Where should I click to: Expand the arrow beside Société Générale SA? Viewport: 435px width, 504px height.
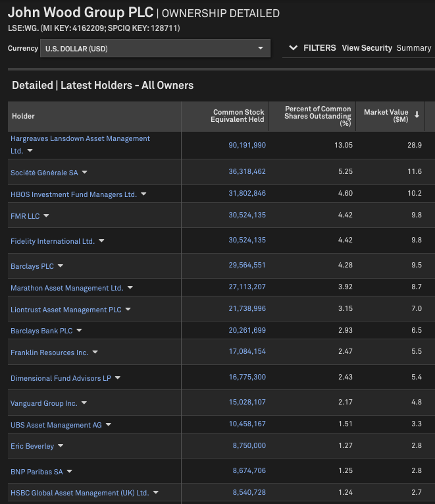pyautogui.click(x=84, y=173)
